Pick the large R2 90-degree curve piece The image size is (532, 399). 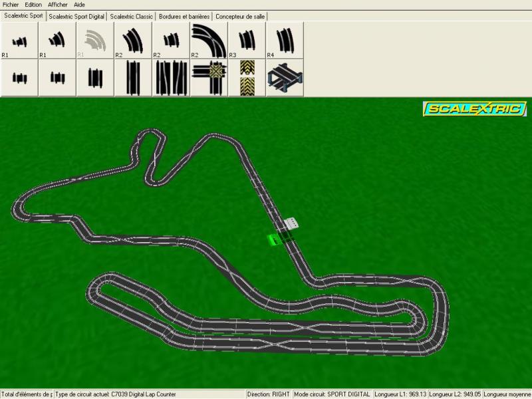pyautogui.click(x=209, y=41)
